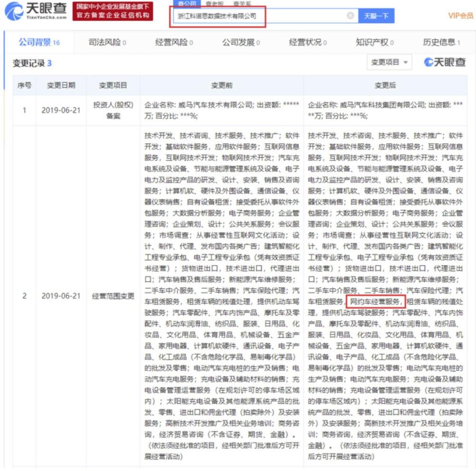Screen dimensions: 476x471
Task: Click the red official credit agency banner
Action: click(113, 11)
